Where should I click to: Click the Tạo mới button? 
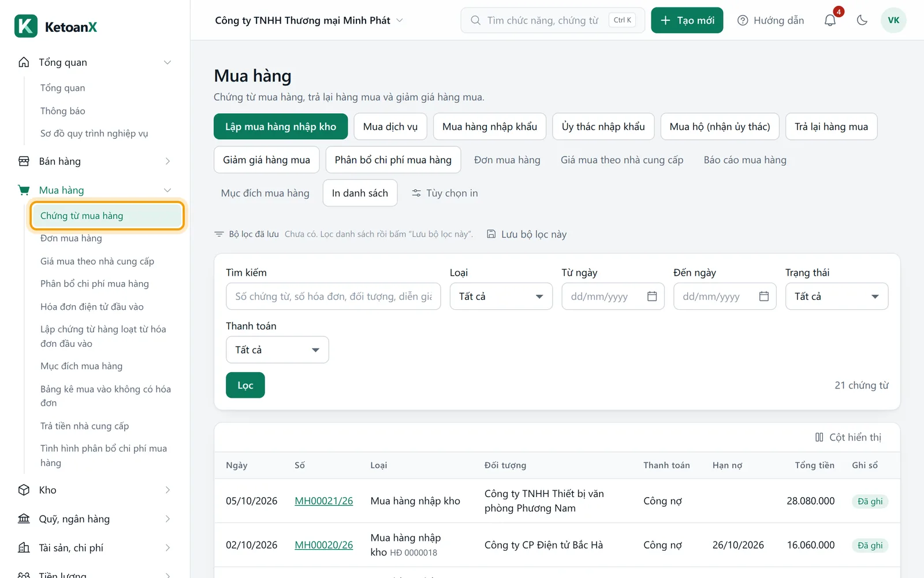pyautogui.click(x=687, y=20)
